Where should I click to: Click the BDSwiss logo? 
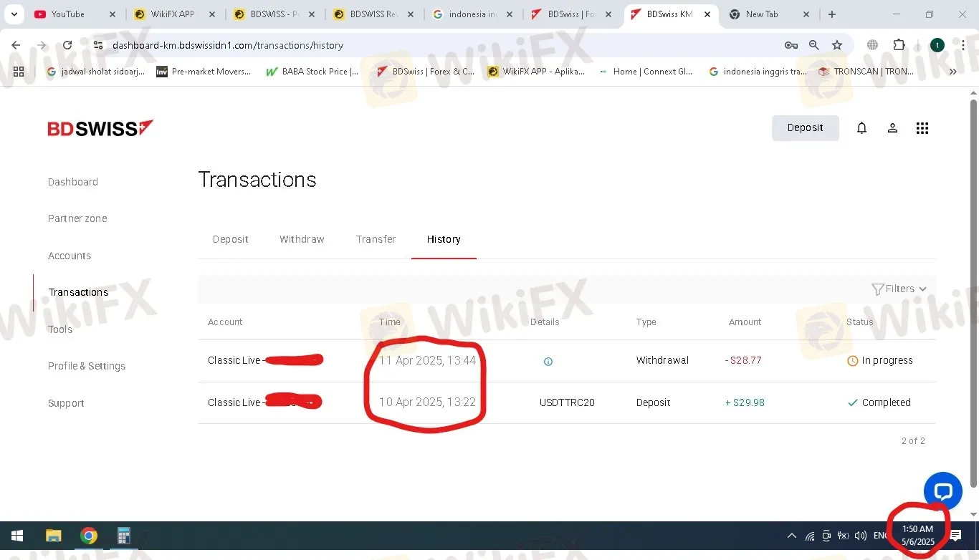pos(100,129)
